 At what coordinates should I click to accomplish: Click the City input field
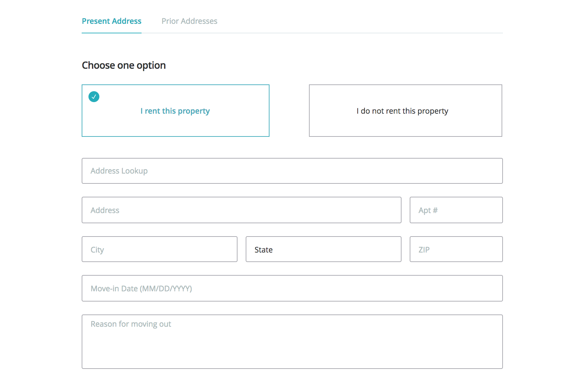coord(159,249)
